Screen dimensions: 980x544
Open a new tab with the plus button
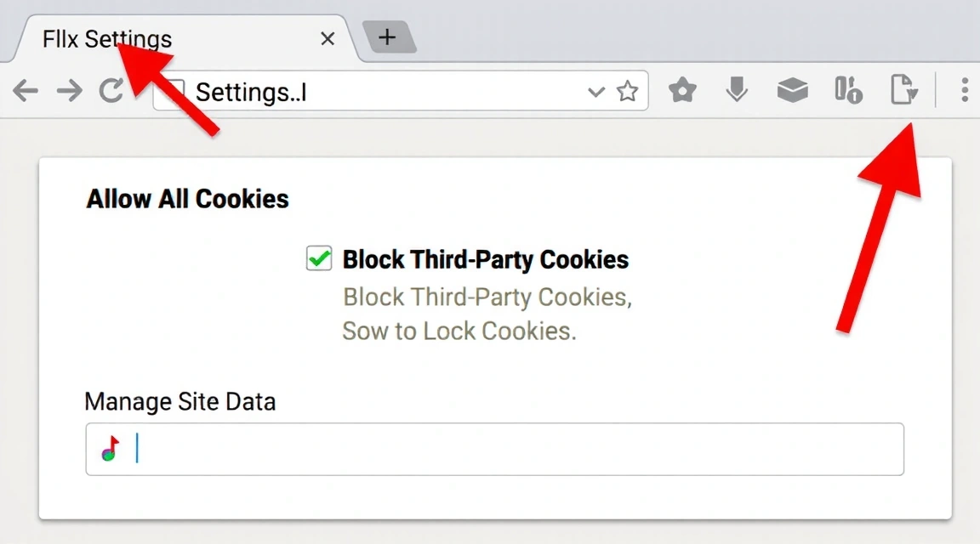[x=388, y=37]
